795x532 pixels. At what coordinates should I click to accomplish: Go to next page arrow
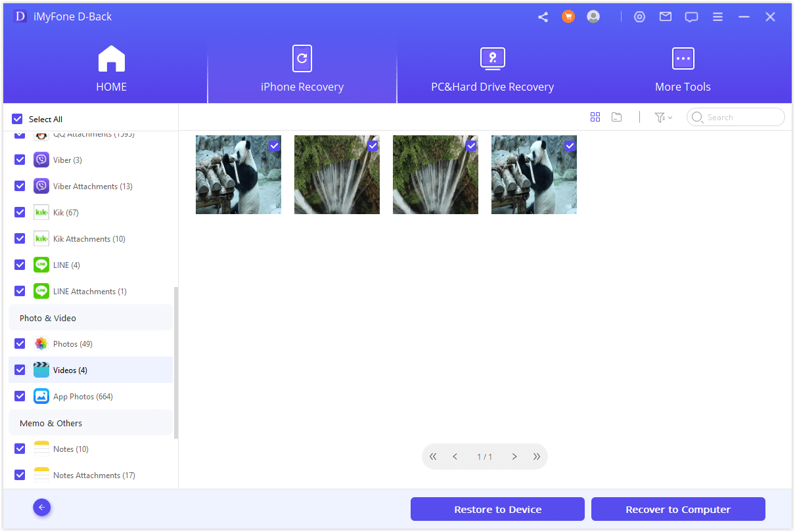514,456
